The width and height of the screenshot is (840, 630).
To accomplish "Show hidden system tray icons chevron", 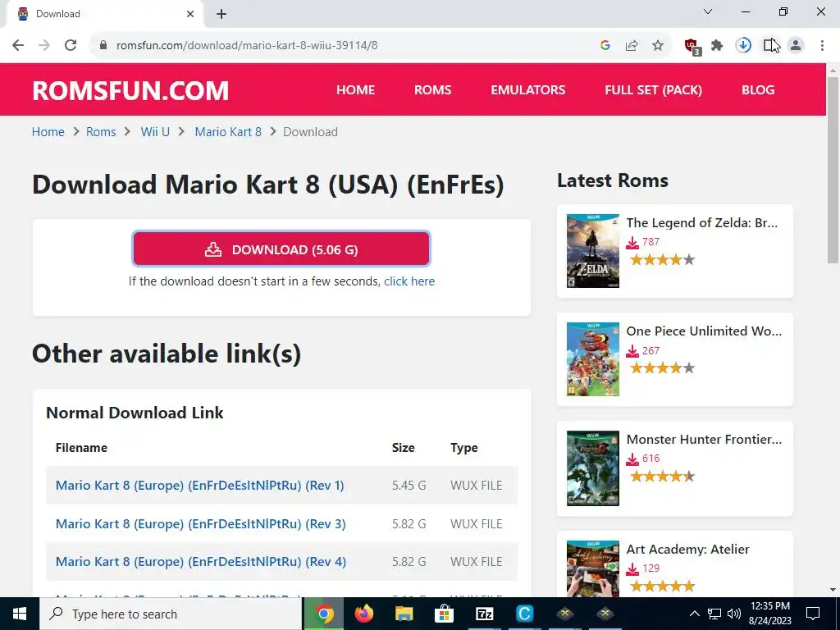I will click(694, 614).
